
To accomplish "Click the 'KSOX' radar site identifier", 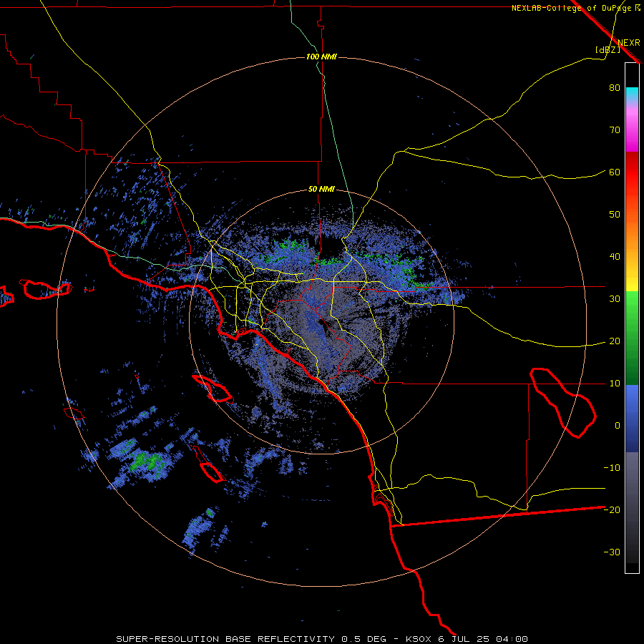I will [x=420, y=639].
